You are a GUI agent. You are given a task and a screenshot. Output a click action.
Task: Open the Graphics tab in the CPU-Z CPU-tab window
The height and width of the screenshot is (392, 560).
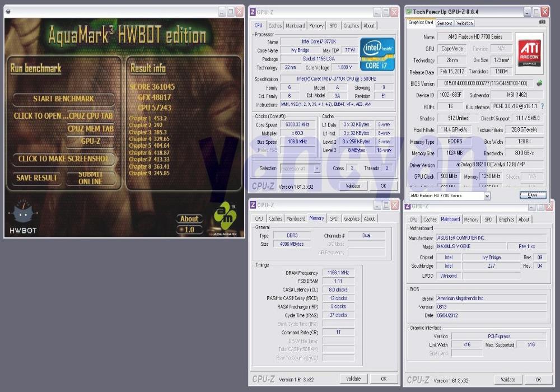(351, 26)
